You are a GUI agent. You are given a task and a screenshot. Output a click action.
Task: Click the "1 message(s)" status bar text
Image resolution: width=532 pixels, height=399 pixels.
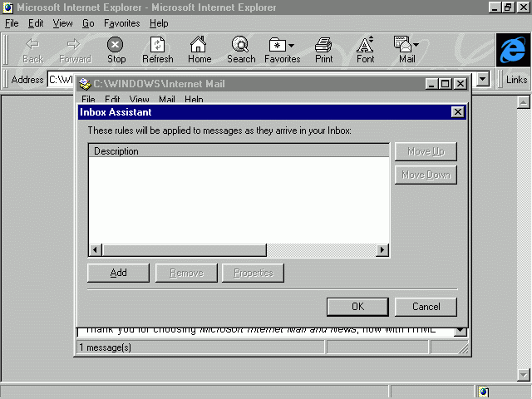105,347
